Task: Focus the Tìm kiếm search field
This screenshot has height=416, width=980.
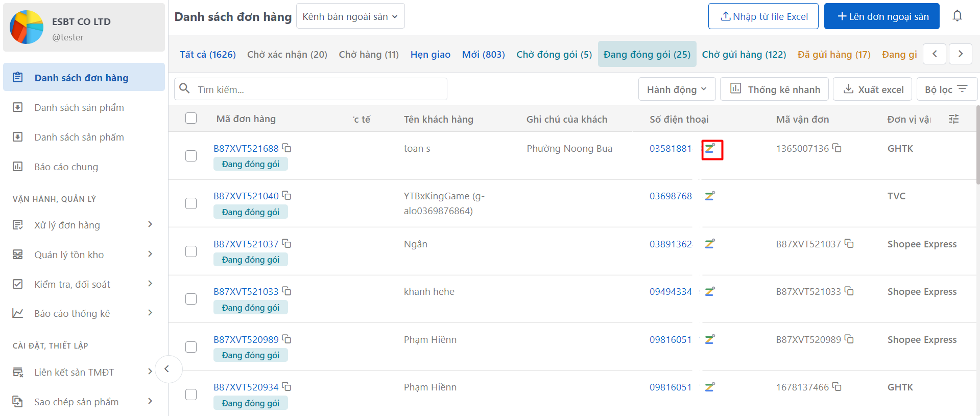Action: (x=310, y=89)
